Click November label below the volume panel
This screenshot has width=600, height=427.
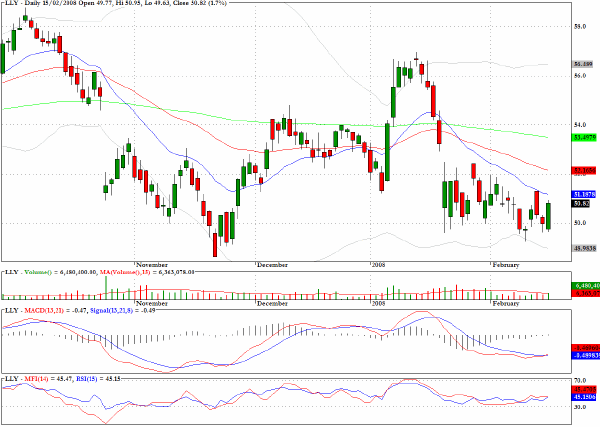click(x=152, y=303)
